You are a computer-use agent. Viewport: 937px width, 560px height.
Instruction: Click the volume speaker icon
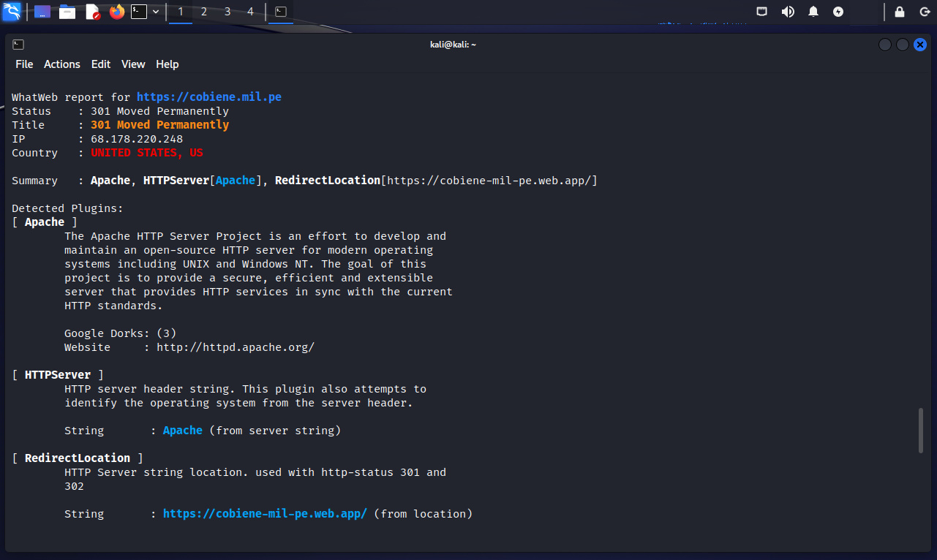point(787,12)
